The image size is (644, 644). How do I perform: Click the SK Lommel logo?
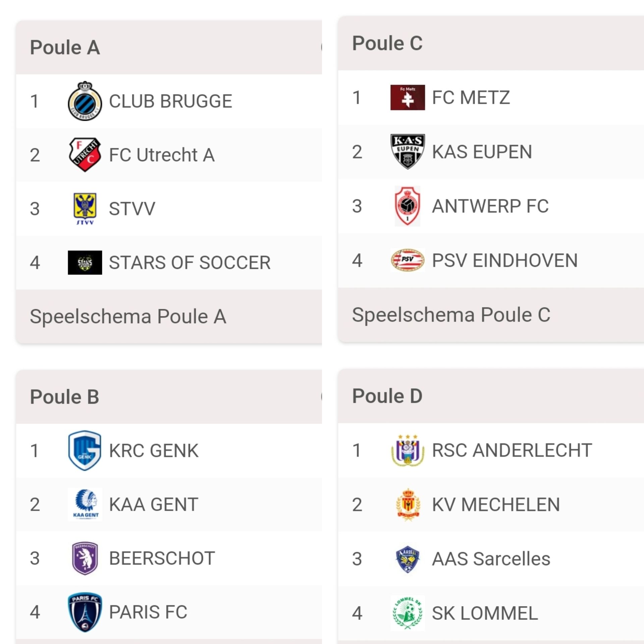pyautogui.click(x=408, y=613)
